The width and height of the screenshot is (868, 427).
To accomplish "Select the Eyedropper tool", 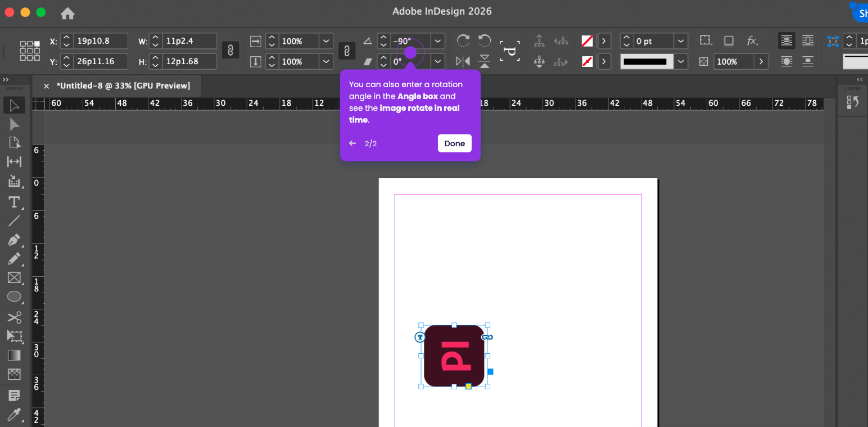I will 15,415.
